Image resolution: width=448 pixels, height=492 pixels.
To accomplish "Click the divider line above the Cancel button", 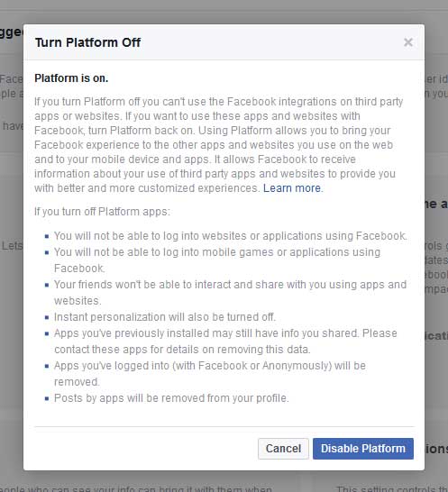I will tap(224, 427).
